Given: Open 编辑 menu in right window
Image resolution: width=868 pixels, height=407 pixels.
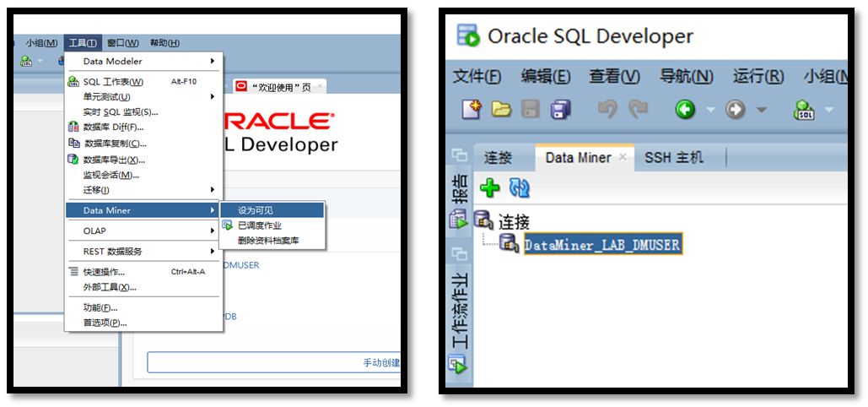Looking at the screenshot, I should tap(545, 76).
